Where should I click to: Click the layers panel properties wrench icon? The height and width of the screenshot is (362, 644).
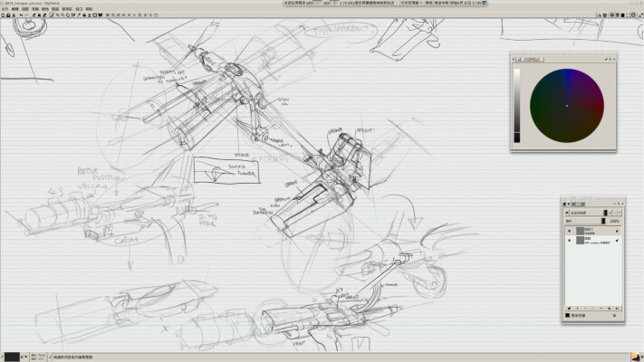(x=614, y=204)
